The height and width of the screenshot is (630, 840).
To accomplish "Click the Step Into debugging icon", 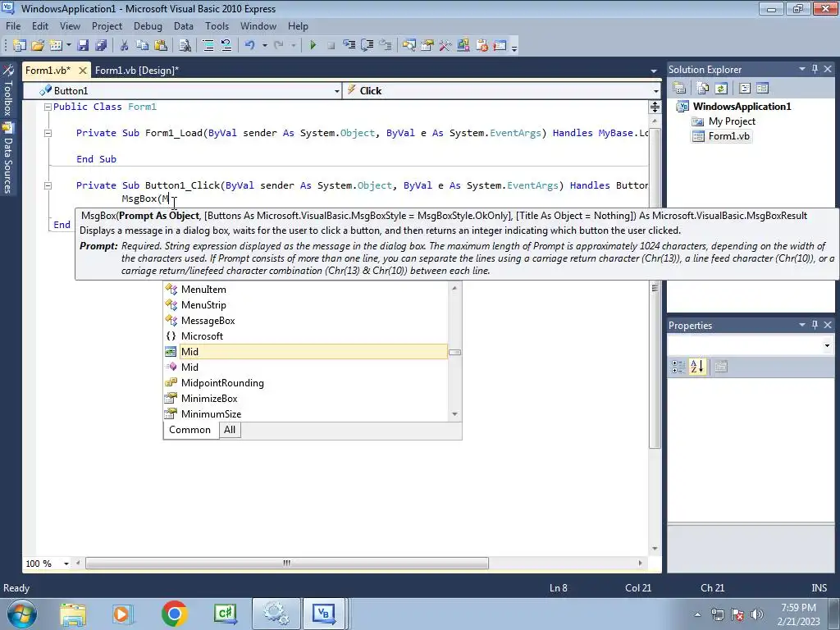I will tap(349, 46).
